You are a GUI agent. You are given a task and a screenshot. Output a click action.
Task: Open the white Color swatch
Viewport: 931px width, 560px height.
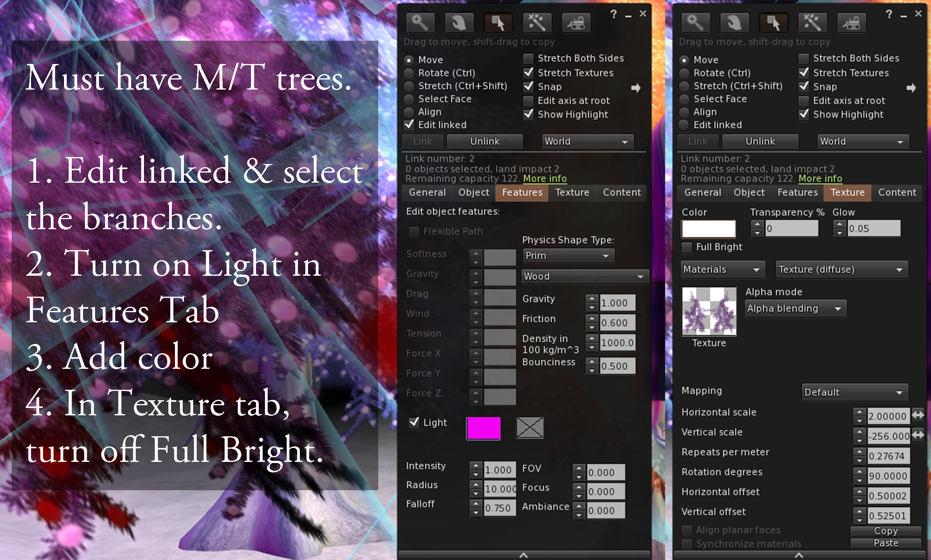point(708,229)
